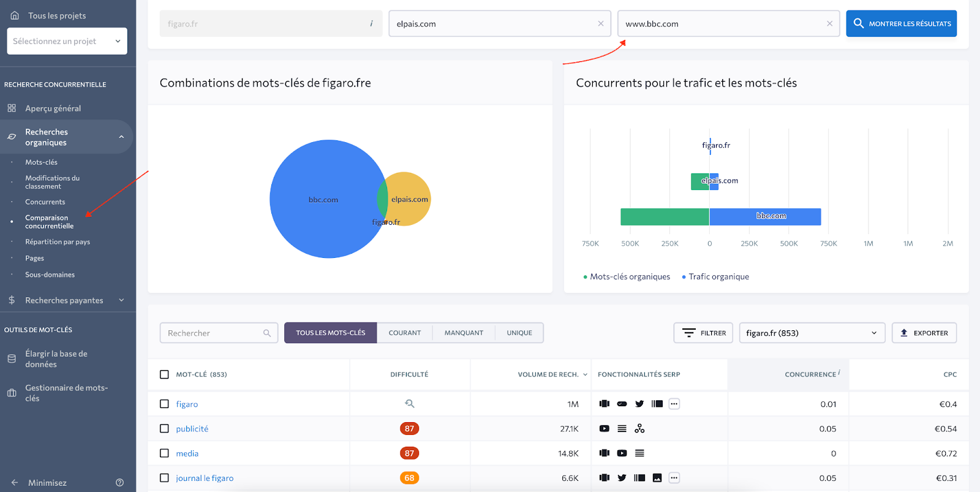Click the dollar icon for Recherches payantes

pos(12,300)
